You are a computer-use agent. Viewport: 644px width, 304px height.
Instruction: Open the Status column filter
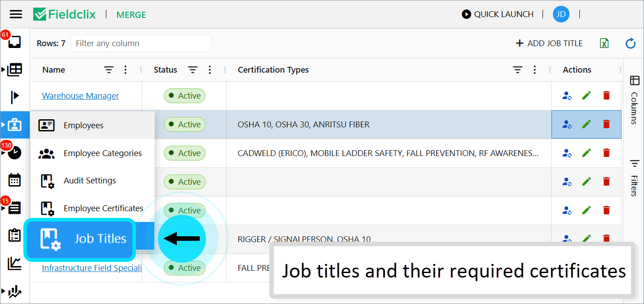click(x=193, y=70)
